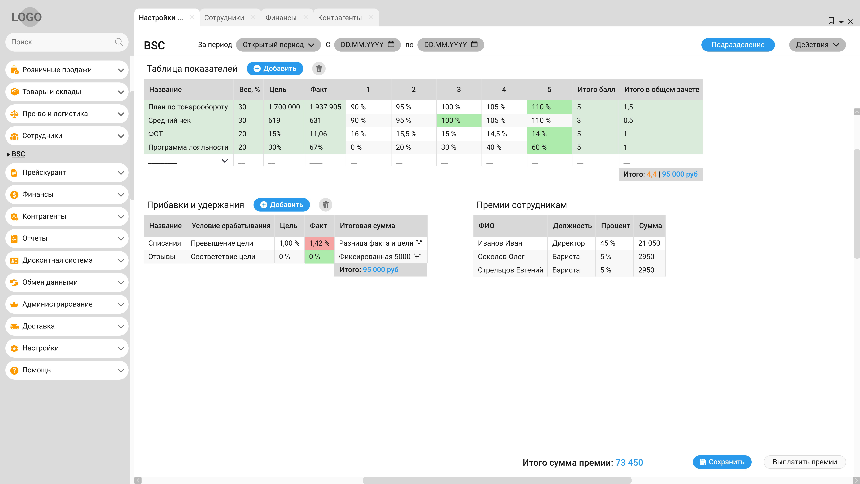Click the Настройки gear icon in the sidebar

(x=14, y=348)
